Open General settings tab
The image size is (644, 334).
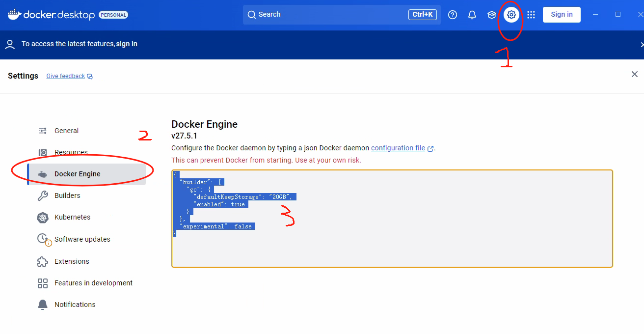pyautogui.click(x=86, y=131)
